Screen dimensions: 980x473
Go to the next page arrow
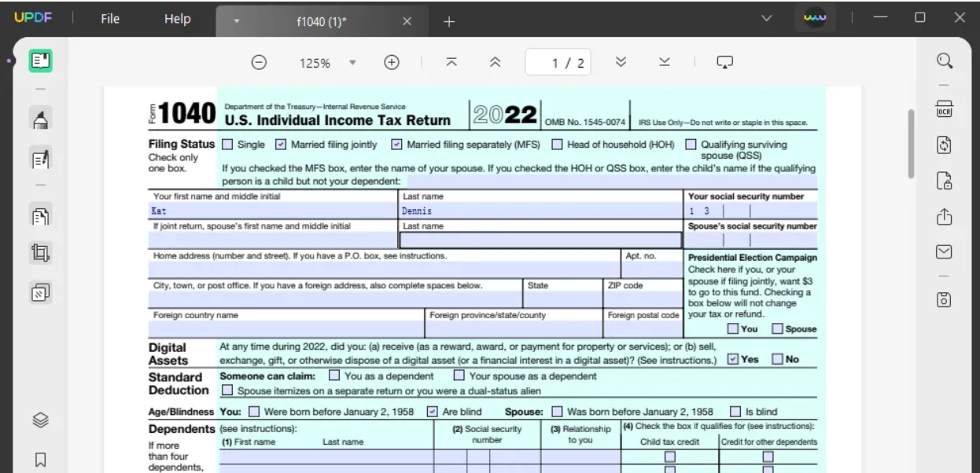point(620,63)
